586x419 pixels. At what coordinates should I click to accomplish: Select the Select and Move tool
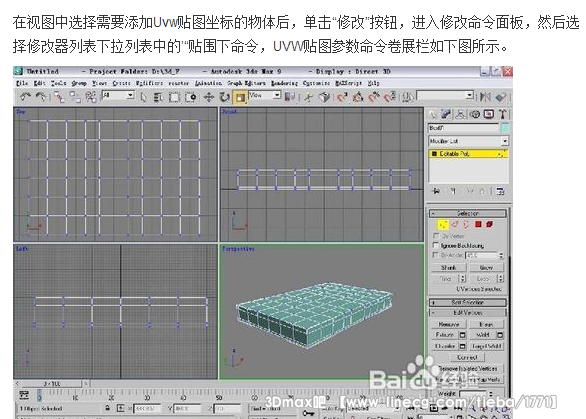point(209,97)
